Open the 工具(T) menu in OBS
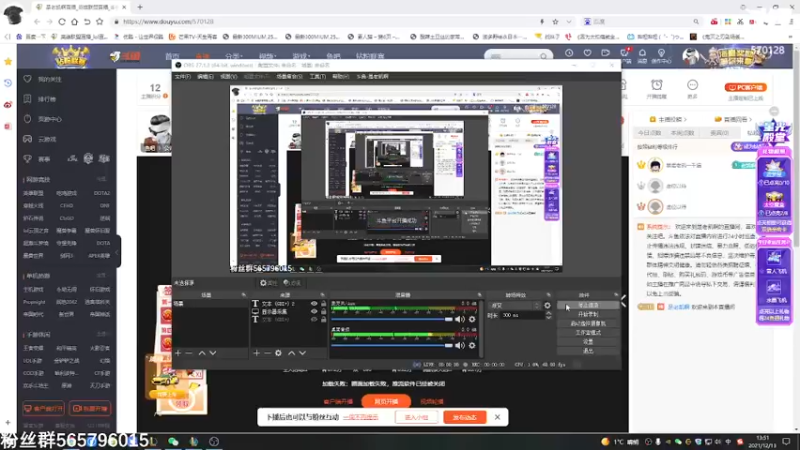The image size is (800, 450). pos(317,76)
